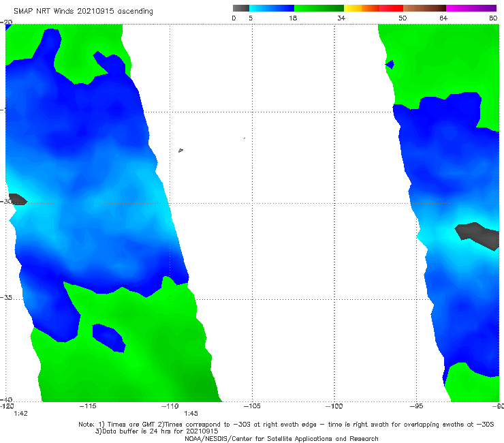Image resolution: width=504 pixels, height=443 pixels.
Task: Click the latitude label '-35'
Action: (x=6, y=298)
